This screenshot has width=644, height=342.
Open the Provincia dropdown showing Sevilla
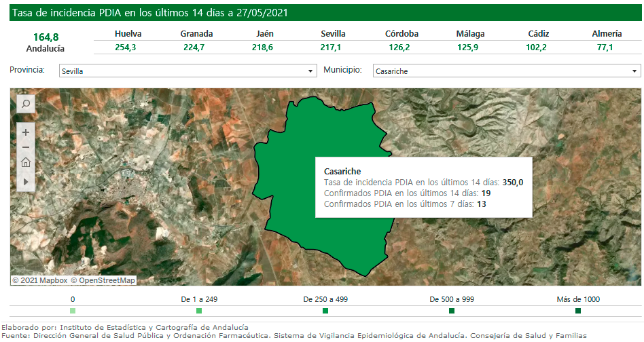click(187, 71)
